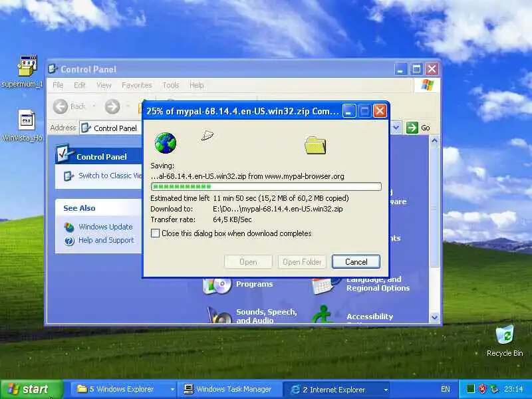Select the WinVista_Ho desktop file icon
This screenshot has height=399, width=532.
pos(27,120)
